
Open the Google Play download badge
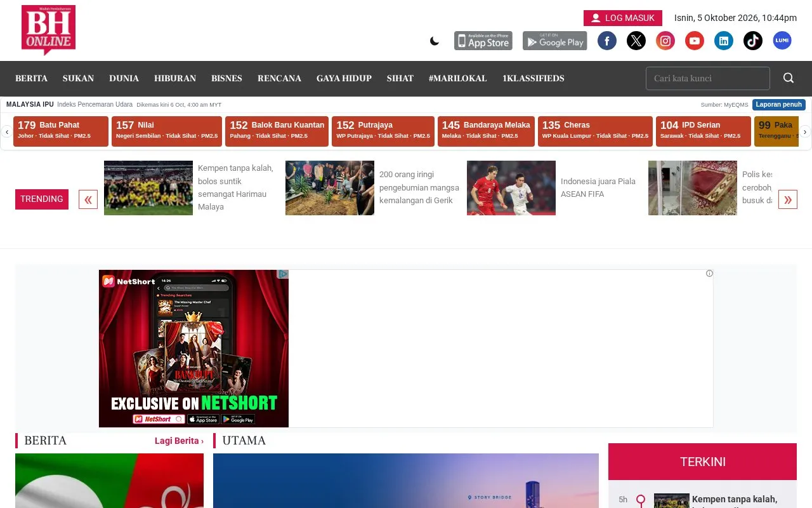click(555, 41)
